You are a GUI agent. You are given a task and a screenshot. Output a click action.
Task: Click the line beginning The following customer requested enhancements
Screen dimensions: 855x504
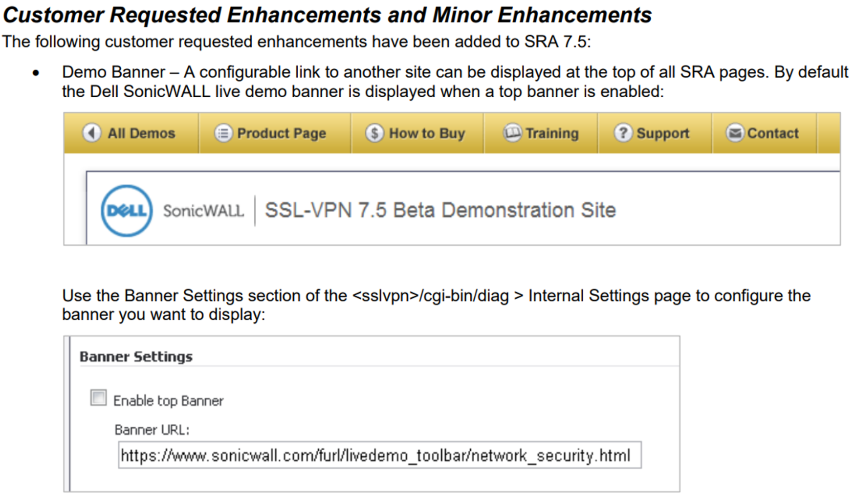point(297,42)
